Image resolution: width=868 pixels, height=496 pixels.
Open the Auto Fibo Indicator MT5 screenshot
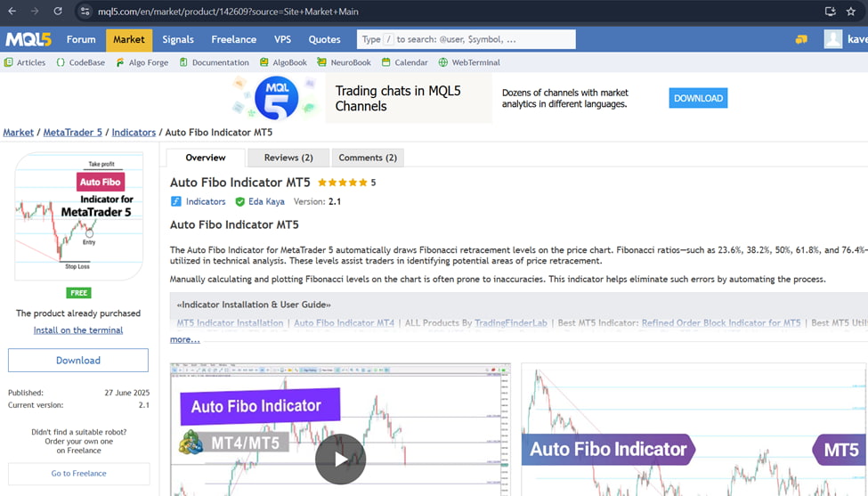(x=694, y=429)
